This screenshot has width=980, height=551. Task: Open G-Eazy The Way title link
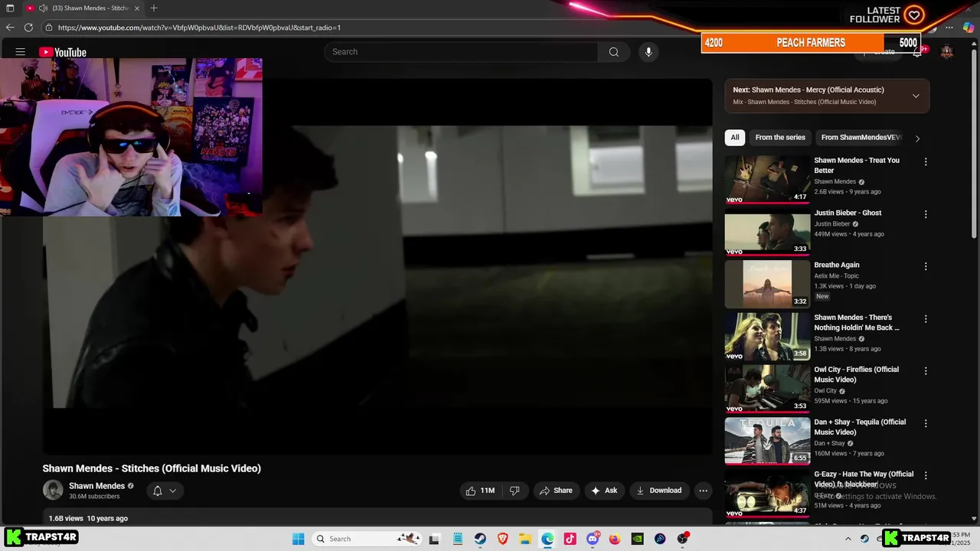864,479
